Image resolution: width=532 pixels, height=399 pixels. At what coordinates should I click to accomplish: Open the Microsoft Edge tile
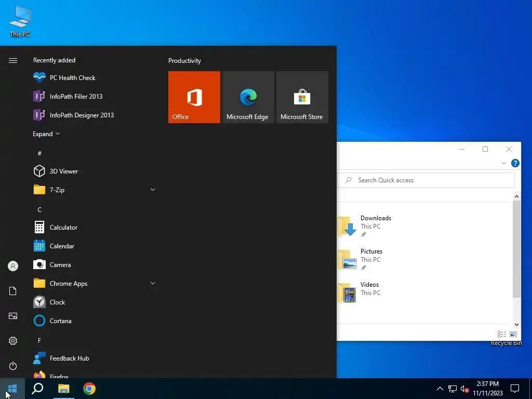click(248, 97)
